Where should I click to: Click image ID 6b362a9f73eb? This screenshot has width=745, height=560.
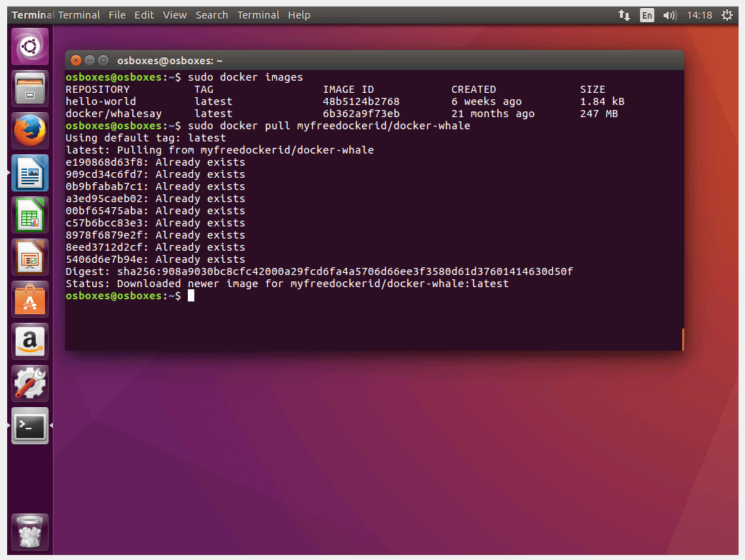[361, 114]
